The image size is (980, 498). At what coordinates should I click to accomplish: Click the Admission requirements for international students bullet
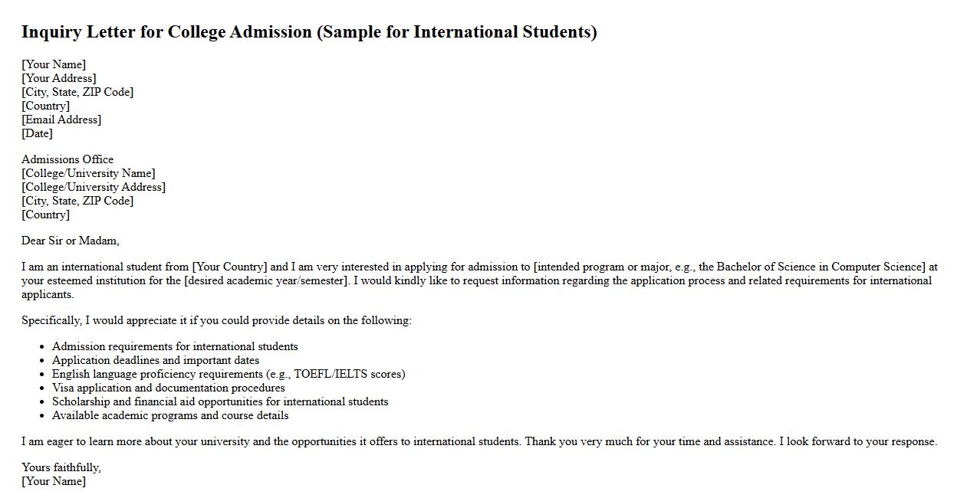pyautogui.click(x=175, y=346)
